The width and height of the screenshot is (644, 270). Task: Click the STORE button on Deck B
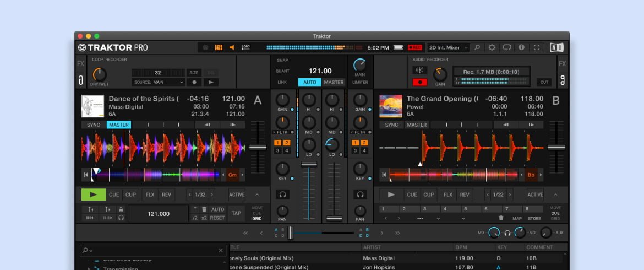(534, 218)
